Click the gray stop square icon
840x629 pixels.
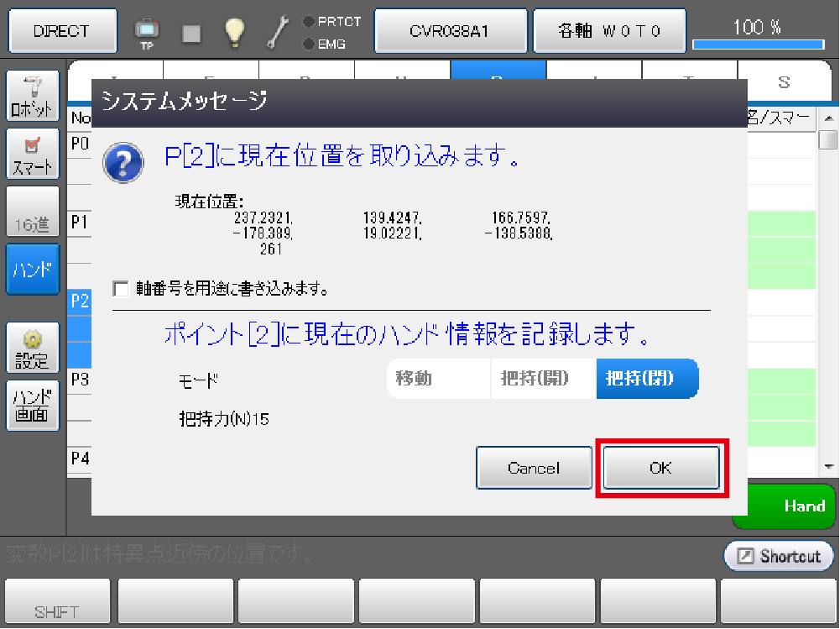pos(191,33)
